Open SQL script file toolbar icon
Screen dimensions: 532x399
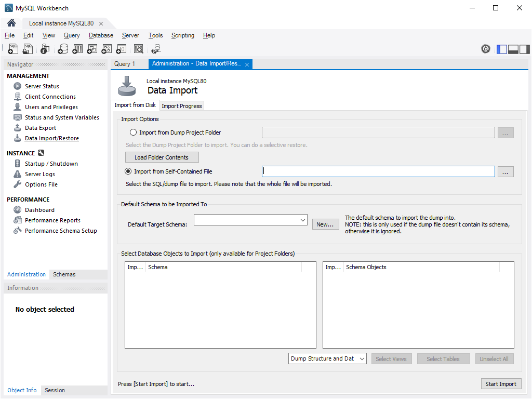coord(28,49)
